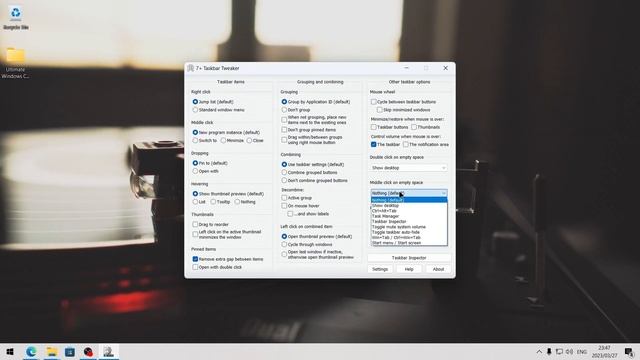Click the Help button
This screenshot has width=640, height=360.
409,269
